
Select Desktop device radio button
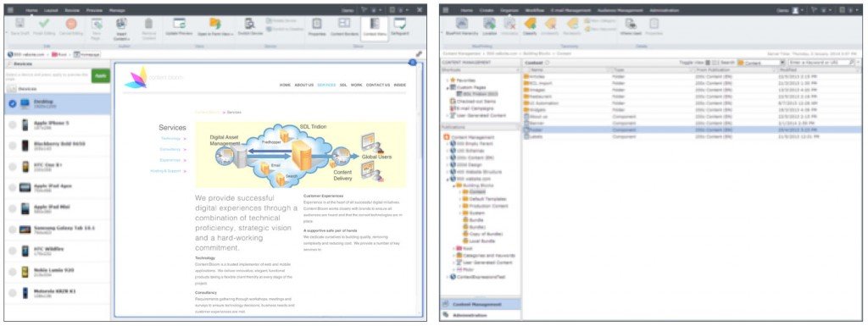(x=12, y=103)
